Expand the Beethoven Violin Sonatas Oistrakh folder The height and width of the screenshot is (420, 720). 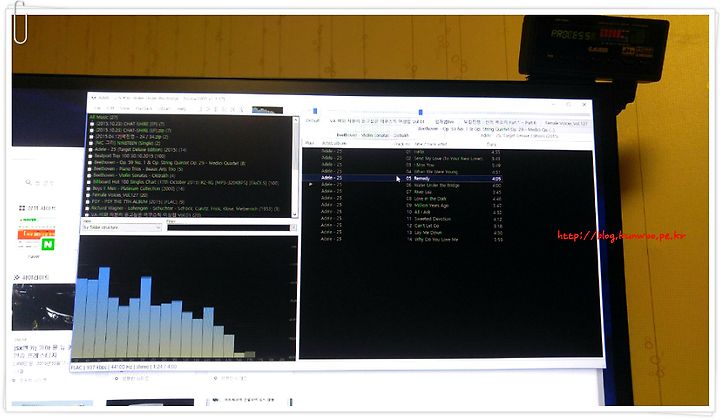tap(89, 175)
